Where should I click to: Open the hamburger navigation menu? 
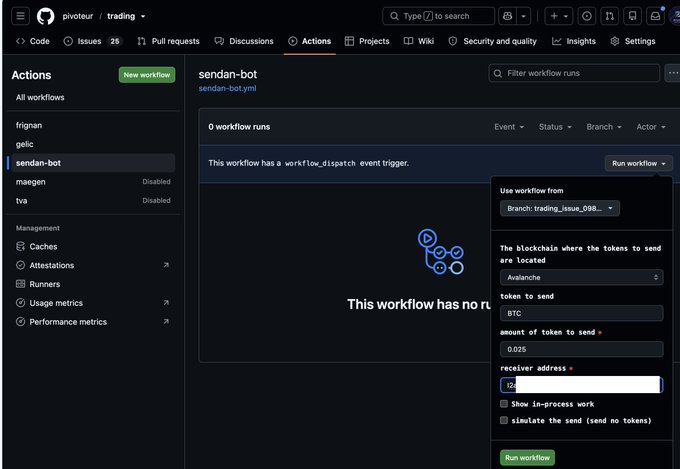click(20, 16)
